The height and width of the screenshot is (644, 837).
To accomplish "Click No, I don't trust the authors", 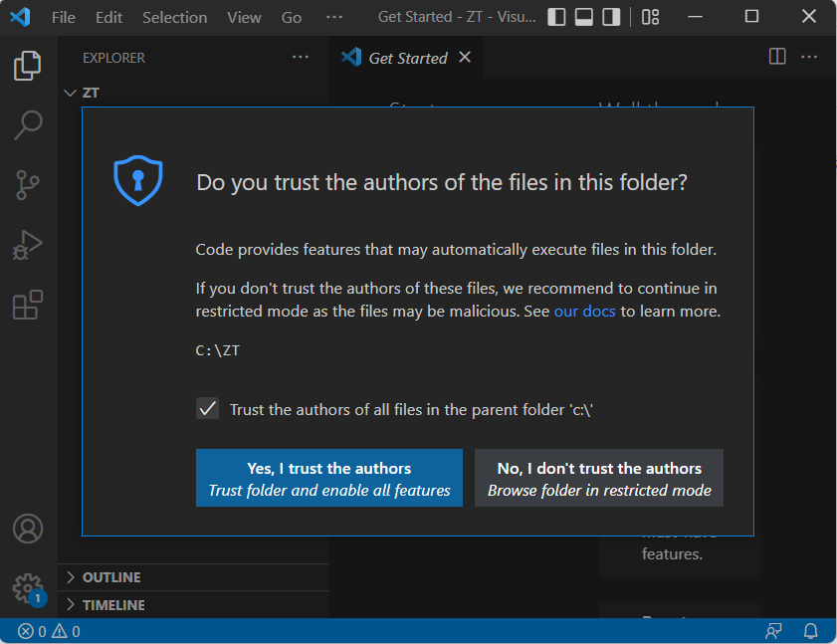I will pos(599,478).
